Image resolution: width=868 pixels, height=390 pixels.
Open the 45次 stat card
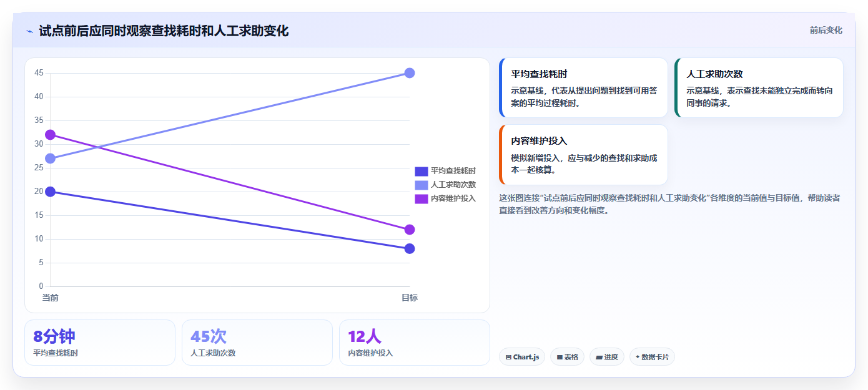click(x=257, y=343)
